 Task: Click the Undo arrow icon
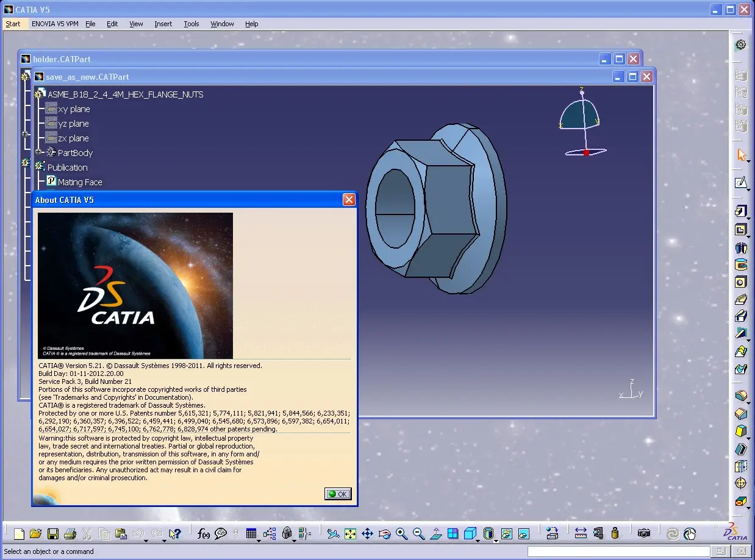tap(138, 534)
